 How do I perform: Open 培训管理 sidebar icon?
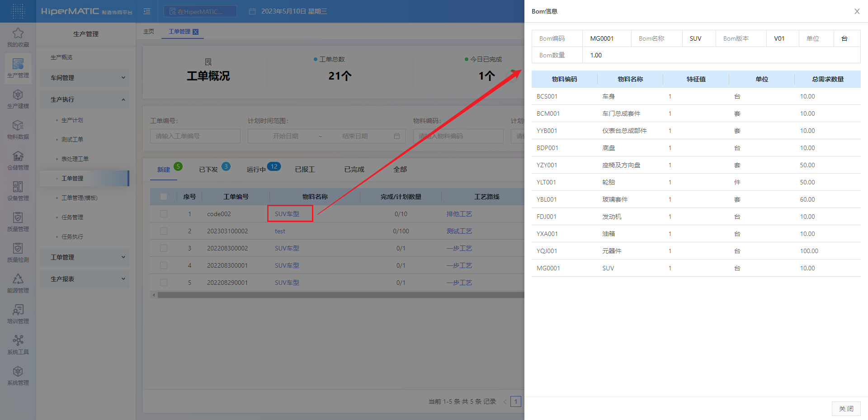(18, 310)
